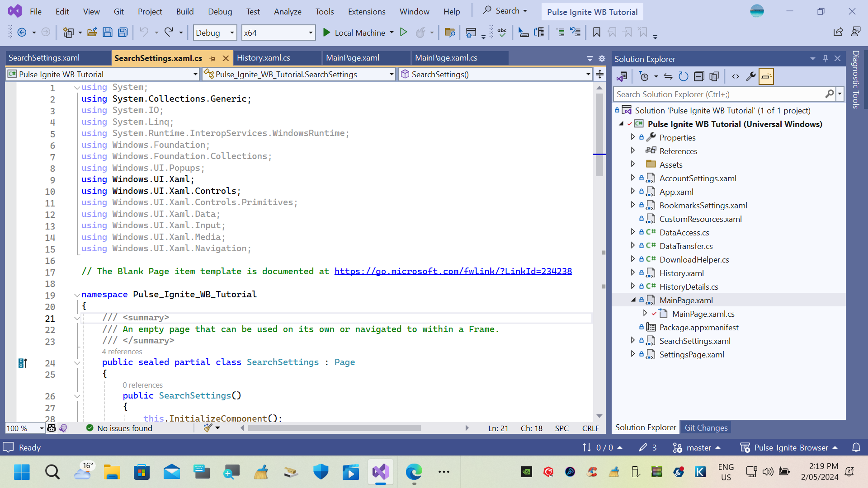Toggle Preview Selected Items button

pos(766,76)
